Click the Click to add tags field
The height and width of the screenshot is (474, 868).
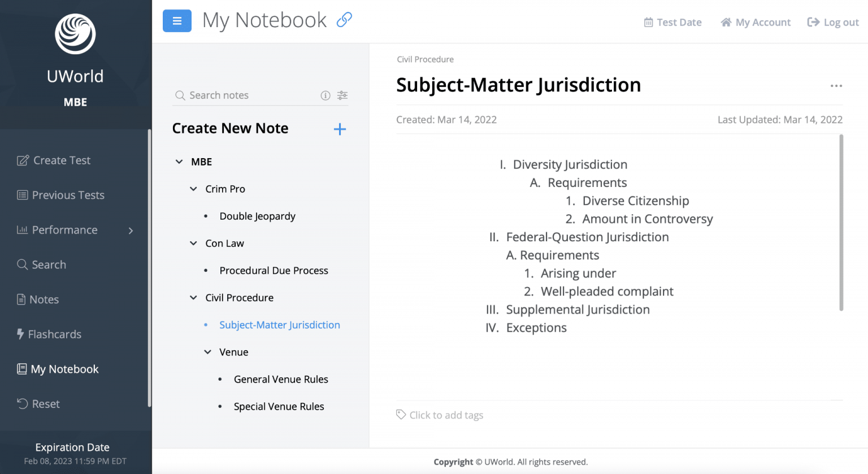pos(446,415)
